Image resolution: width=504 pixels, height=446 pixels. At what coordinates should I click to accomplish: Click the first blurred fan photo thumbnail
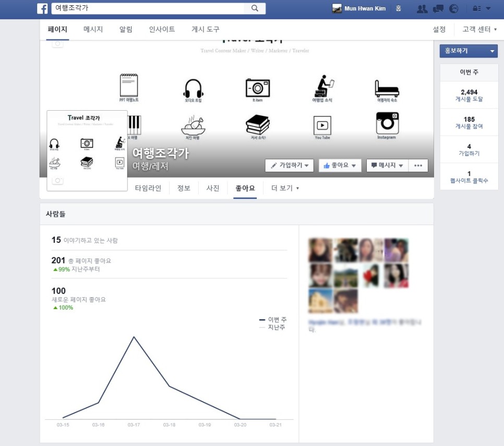coord(320,250)
